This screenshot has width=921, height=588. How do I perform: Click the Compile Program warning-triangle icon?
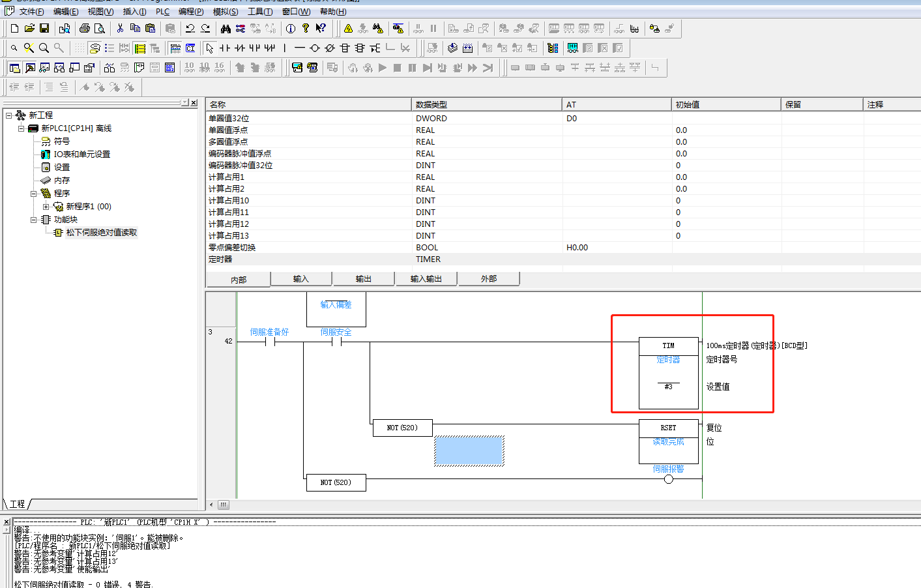[x=348, y=28]
